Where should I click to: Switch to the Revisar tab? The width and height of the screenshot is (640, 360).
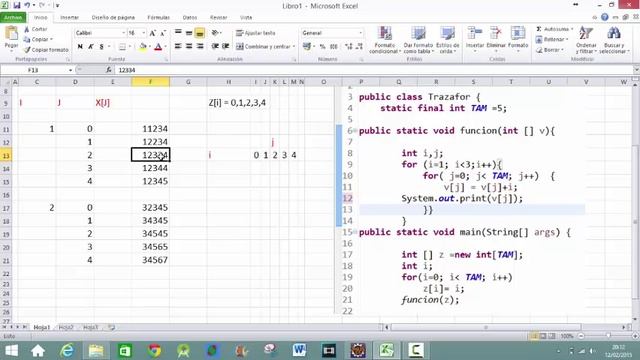click(218, 18)
